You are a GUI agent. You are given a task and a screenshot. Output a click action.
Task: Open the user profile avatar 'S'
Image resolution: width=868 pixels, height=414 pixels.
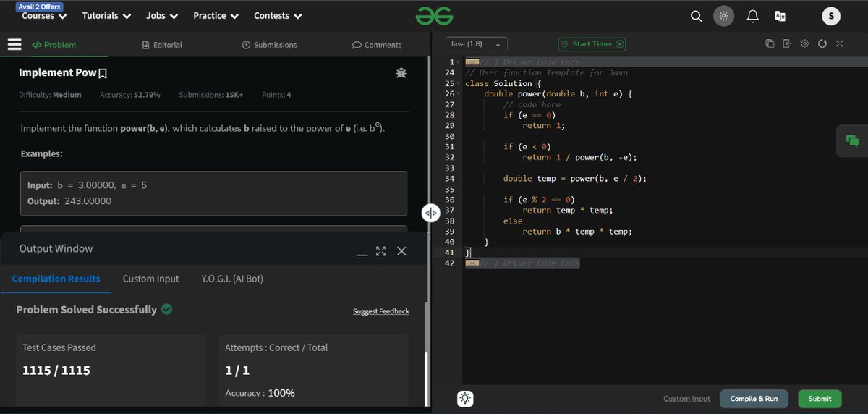click(831, 16)
